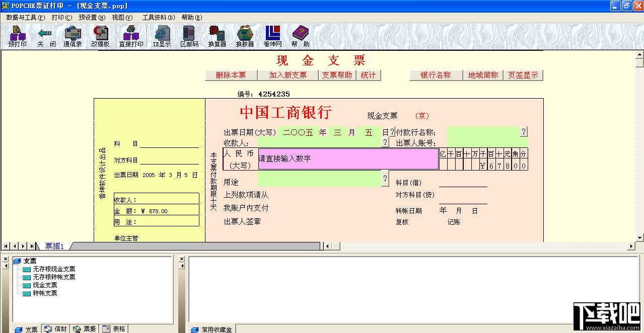Screen dimensions: 644x333
Task: Open the 收款人 payee selection helper
Action: [385, 141]
